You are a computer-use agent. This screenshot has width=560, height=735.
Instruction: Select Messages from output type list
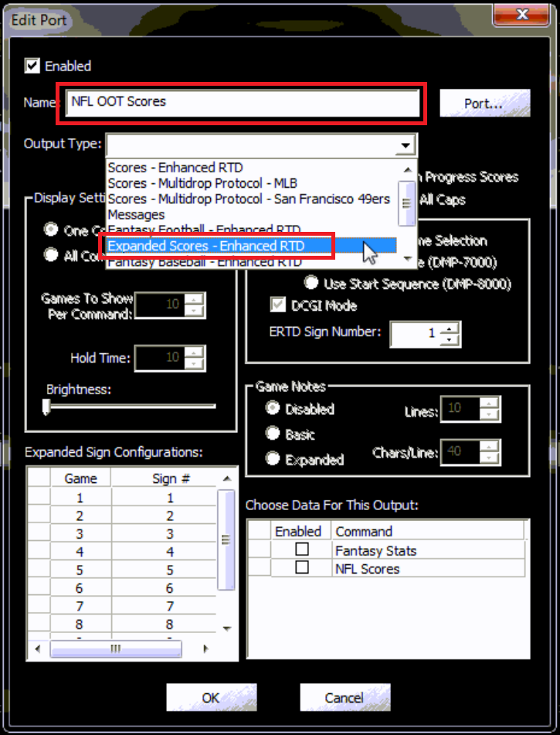point(137,214)
